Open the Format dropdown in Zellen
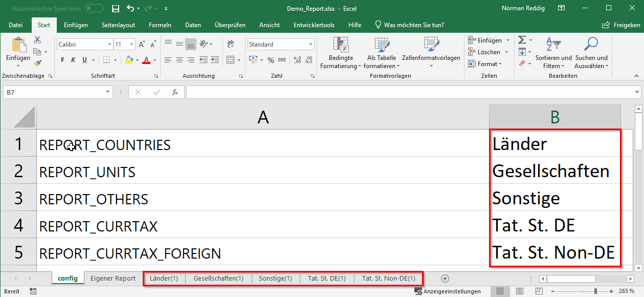 (x=485, y=64)
